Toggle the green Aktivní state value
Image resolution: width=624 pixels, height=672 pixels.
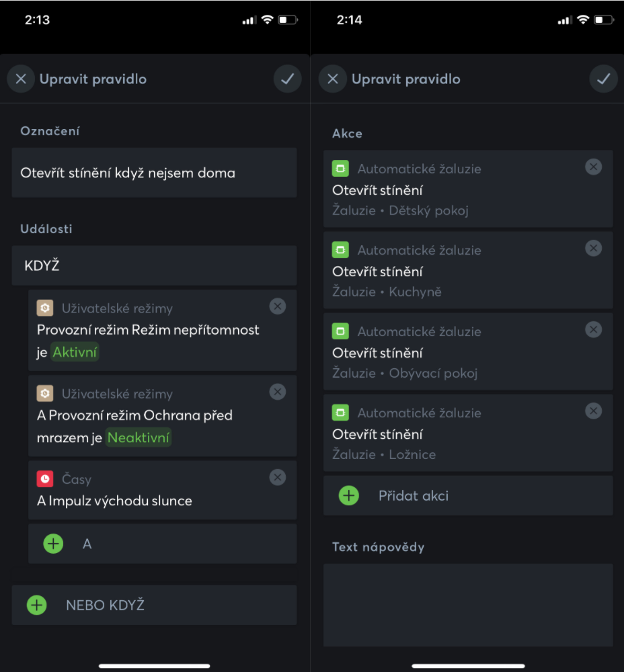[x=75, y=352]
